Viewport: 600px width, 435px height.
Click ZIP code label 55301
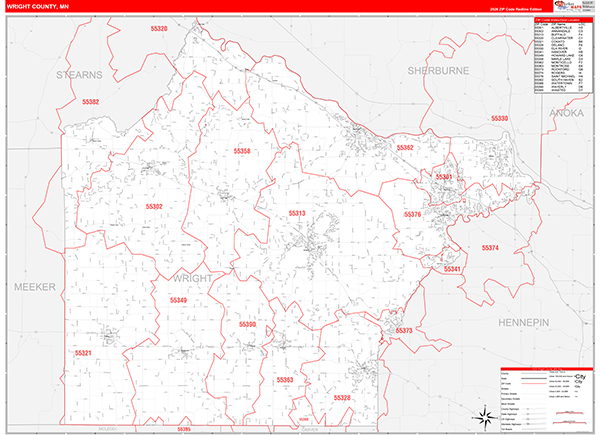click(444, 176)
